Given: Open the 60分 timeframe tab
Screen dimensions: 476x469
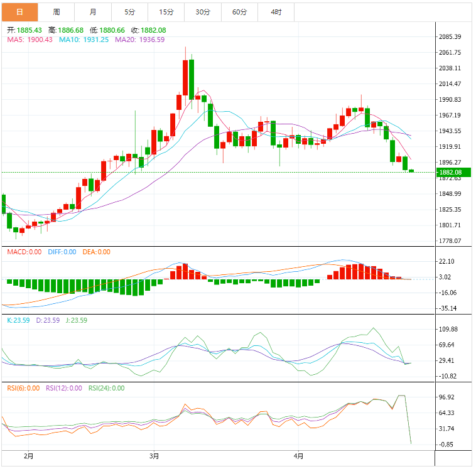Looking at the screenshot, I should click(x=239, y=12).
